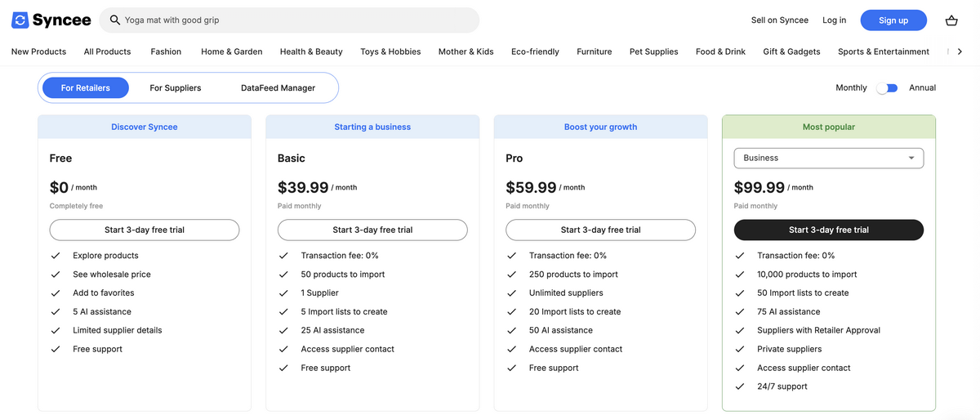This screenshot has width=980, height=420.
Task: Open New Products category
Action: [38, 51]
